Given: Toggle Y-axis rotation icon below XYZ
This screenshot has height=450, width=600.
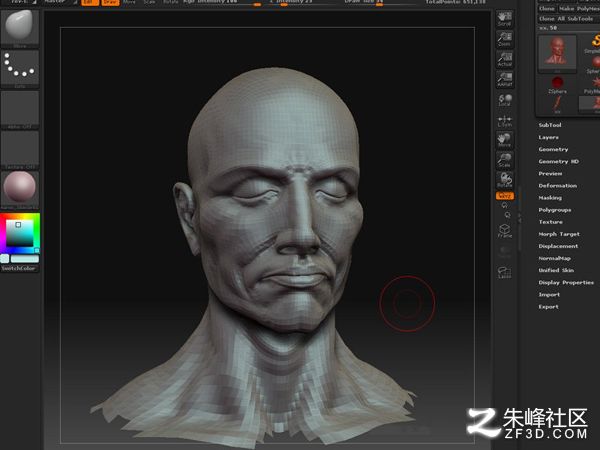Looking at the screenshot, I should point(505,206).
